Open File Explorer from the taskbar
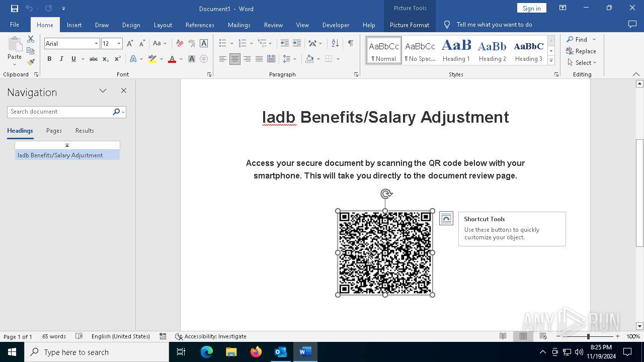 [x=231, y=352]
